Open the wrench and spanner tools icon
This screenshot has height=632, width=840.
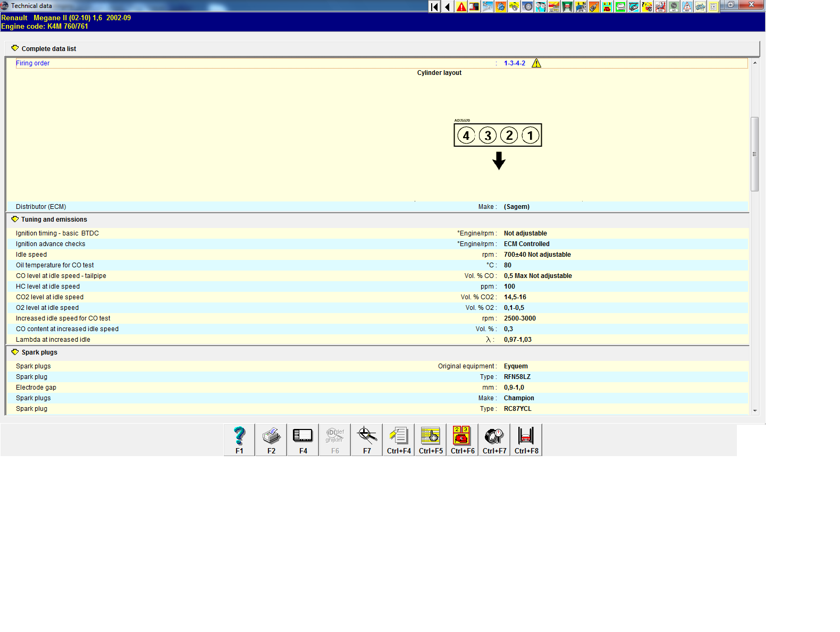point(488,6)
